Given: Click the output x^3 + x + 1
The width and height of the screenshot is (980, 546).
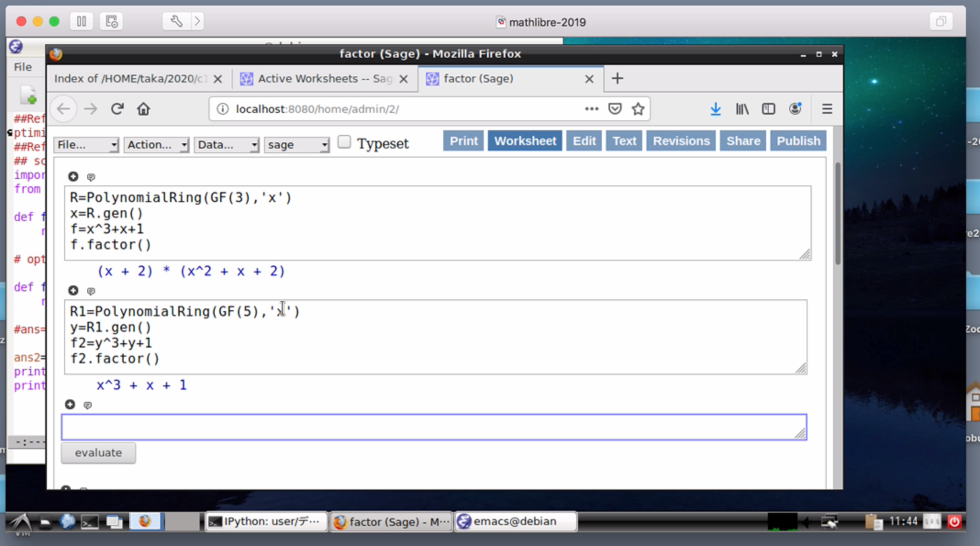Looking at the screenshot, I should [142, 385].
